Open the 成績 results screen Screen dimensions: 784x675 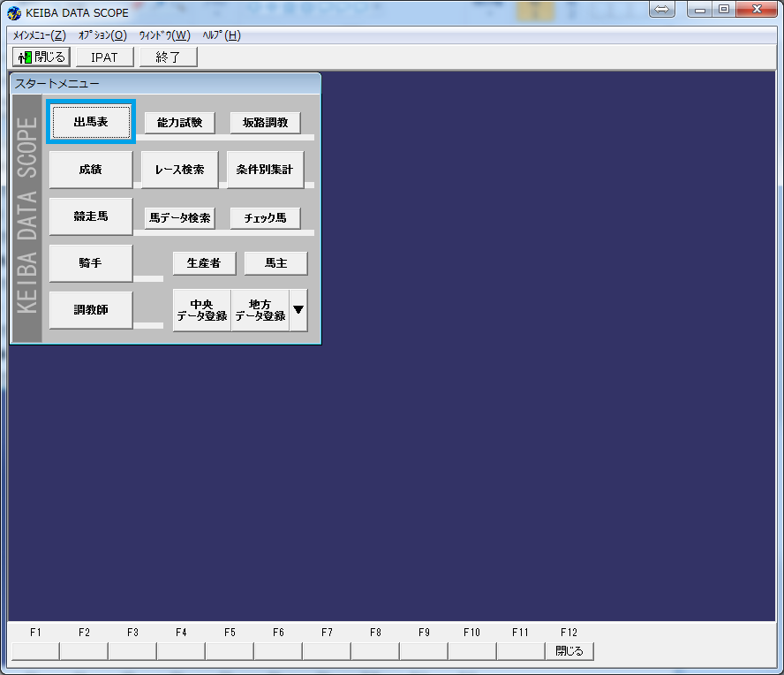(x=91, y=170)
